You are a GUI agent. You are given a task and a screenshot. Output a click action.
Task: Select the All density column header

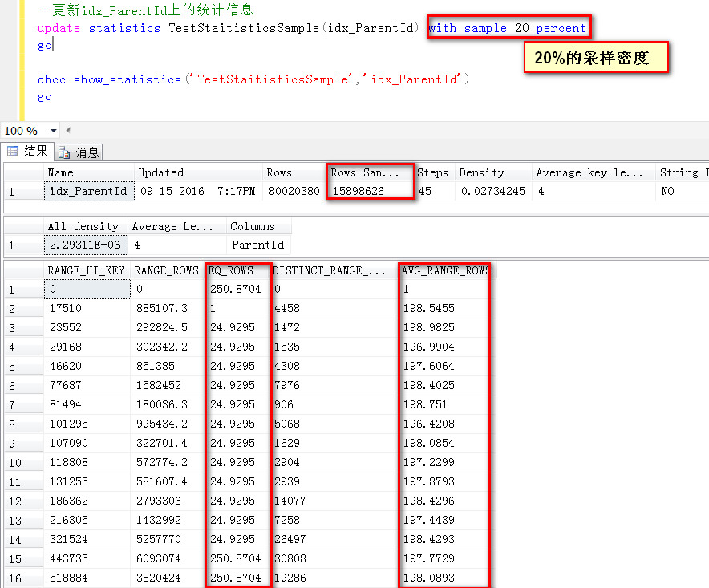86,226
